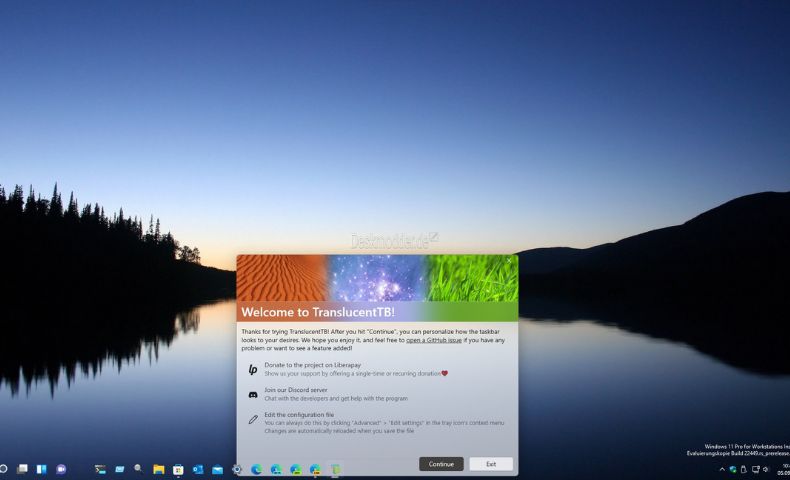Viewport: 790px width, 480px height.
Task: Open Edge Dev from the taskbar
Action: tap(296, 469)
